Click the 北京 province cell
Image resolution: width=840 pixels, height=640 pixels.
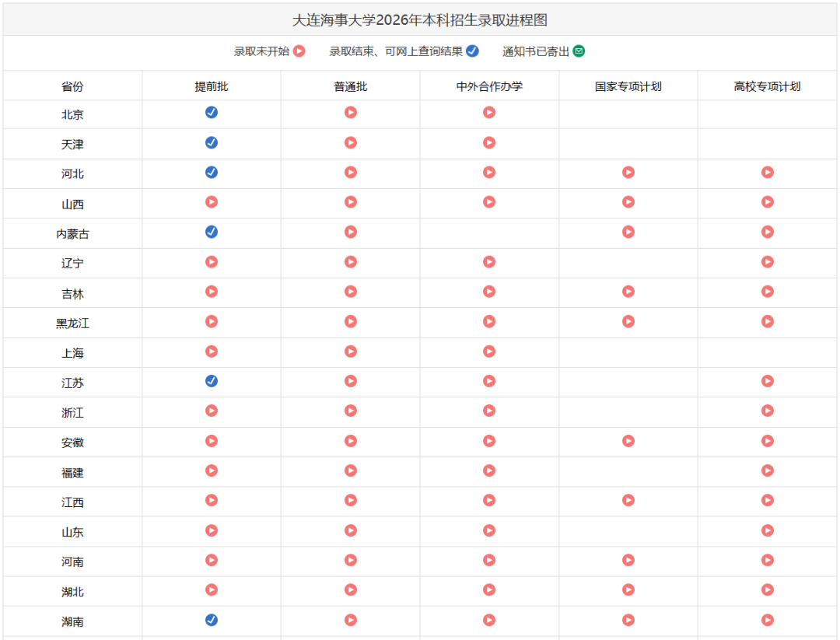pos(72,114)
